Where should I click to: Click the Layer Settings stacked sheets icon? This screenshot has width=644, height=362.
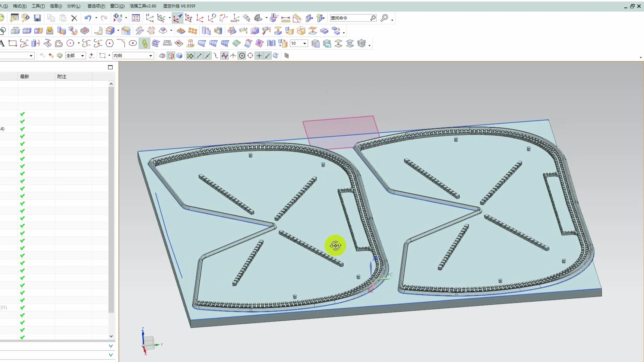pyautogui.click(x=315, y=44)
